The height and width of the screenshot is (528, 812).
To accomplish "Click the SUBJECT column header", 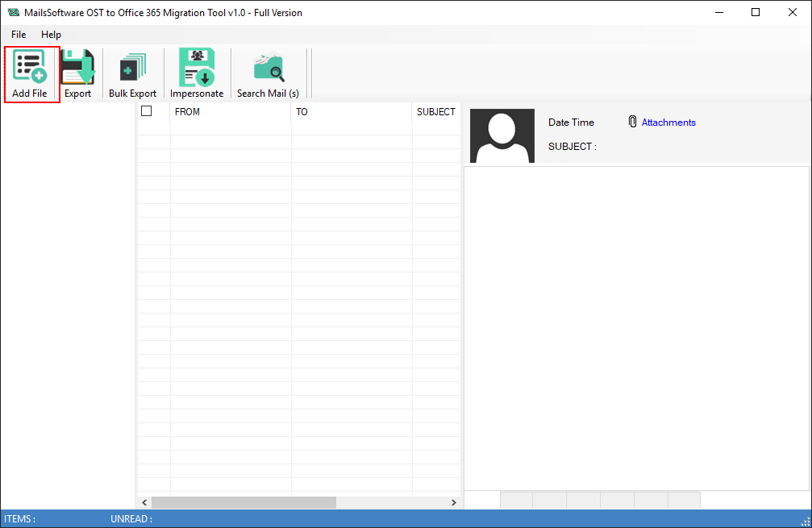I will tap(435, 112).
